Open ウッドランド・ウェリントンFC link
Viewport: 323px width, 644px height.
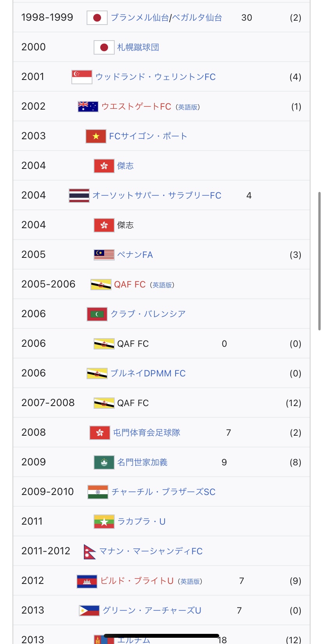coord(156,77)
